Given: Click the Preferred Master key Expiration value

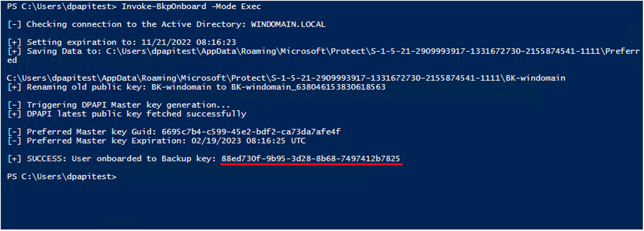Looking at the screenshot, I should (248, 141).
